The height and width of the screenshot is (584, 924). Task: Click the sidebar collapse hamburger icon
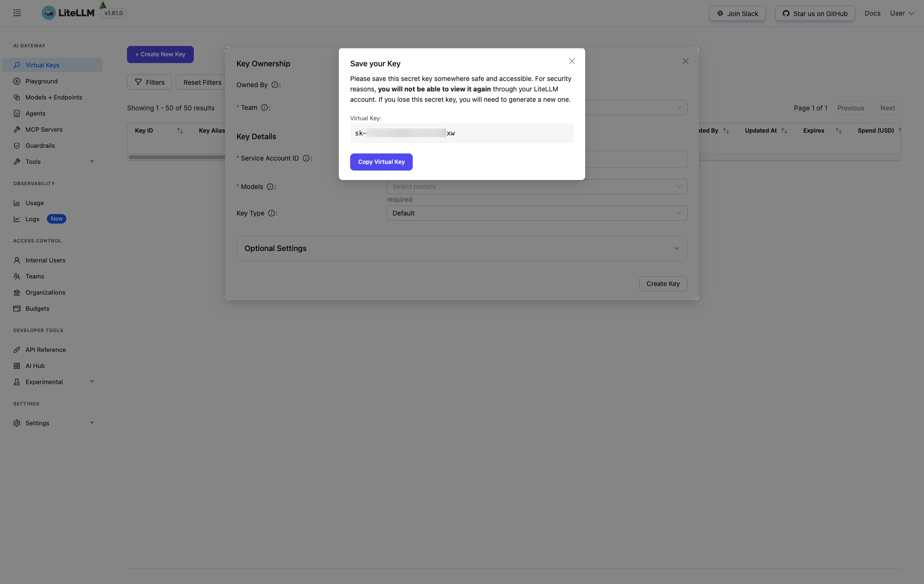(x=17, y=13)
